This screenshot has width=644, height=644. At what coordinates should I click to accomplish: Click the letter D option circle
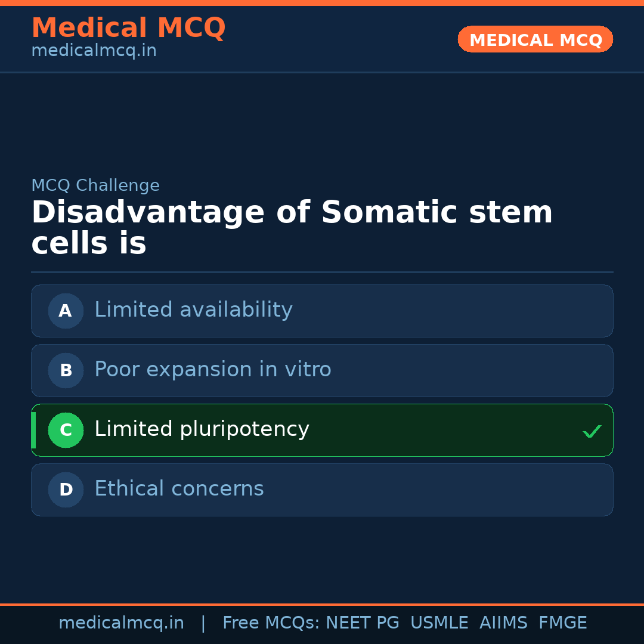pos(66,490)
